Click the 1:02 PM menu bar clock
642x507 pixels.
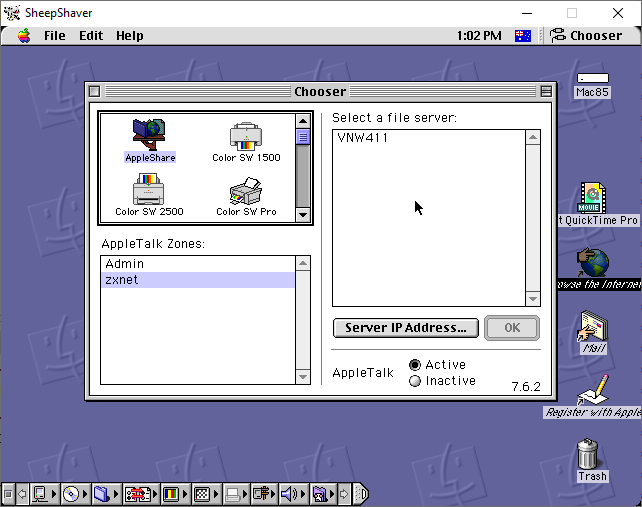479,36
